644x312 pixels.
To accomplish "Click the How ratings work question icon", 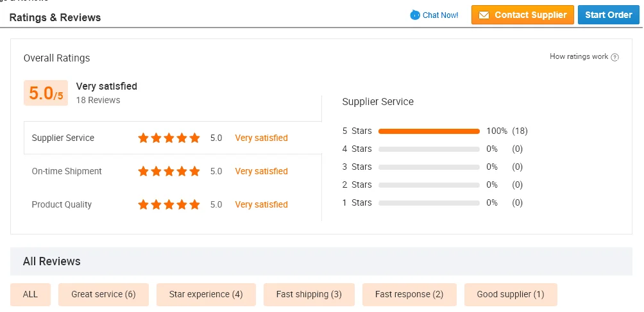I will pos(615,57).
